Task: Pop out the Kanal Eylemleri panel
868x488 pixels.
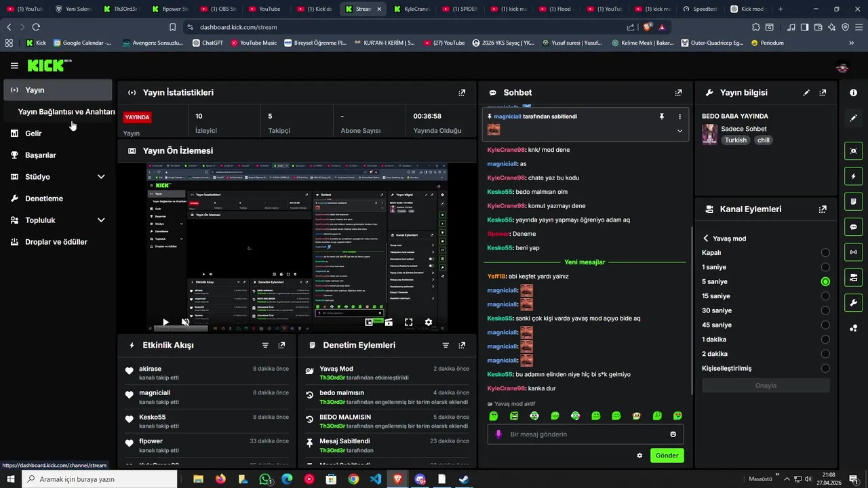Action: tap(823, 209)
